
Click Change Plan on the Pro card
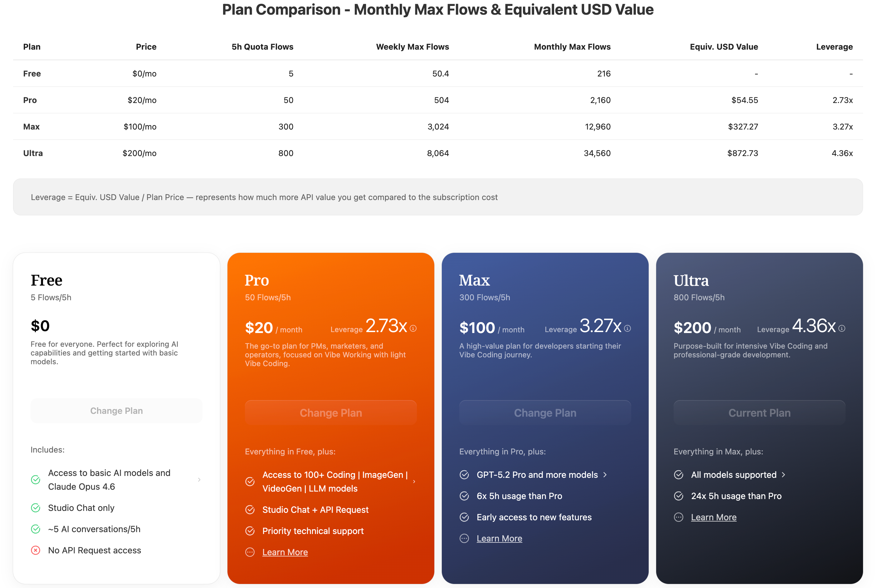[330, 413]
